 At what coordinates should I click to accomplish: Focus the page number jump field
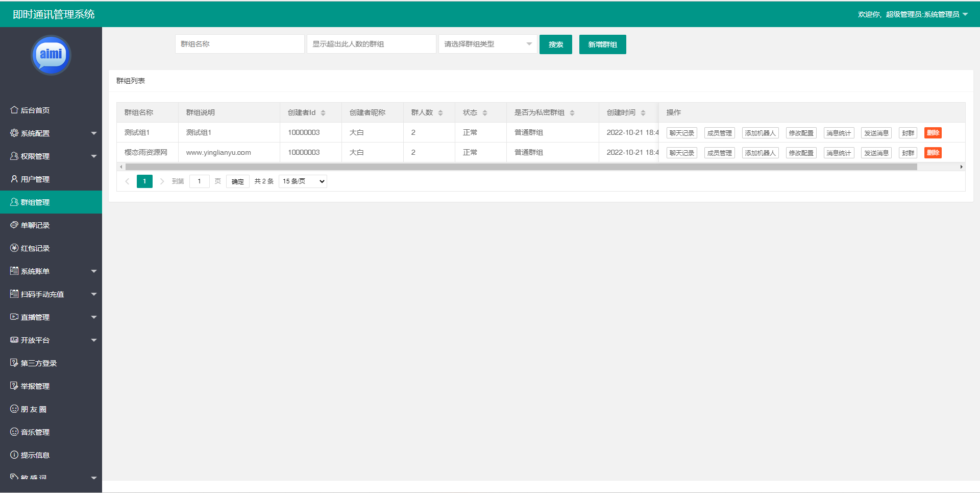pos(200,181)
